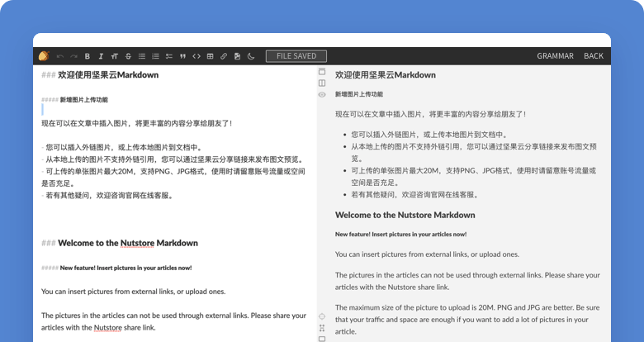Insert a table

[210, 56]
